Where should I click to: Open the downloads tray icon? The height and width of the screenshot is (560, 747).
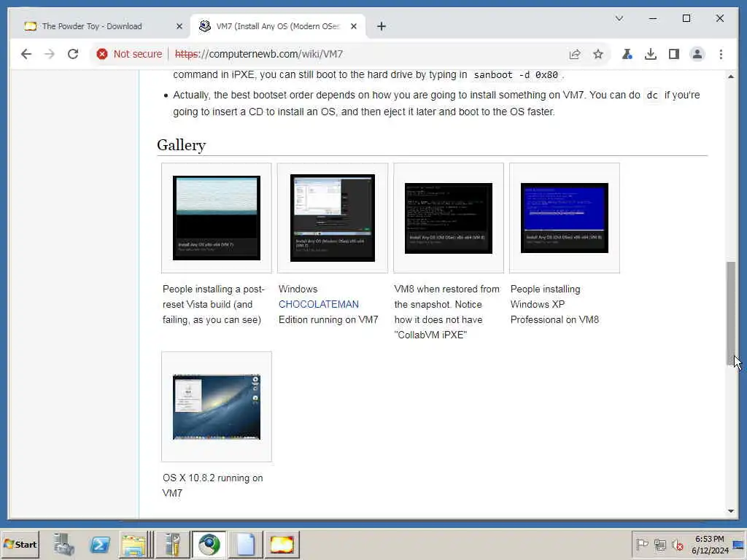[650, 54]
